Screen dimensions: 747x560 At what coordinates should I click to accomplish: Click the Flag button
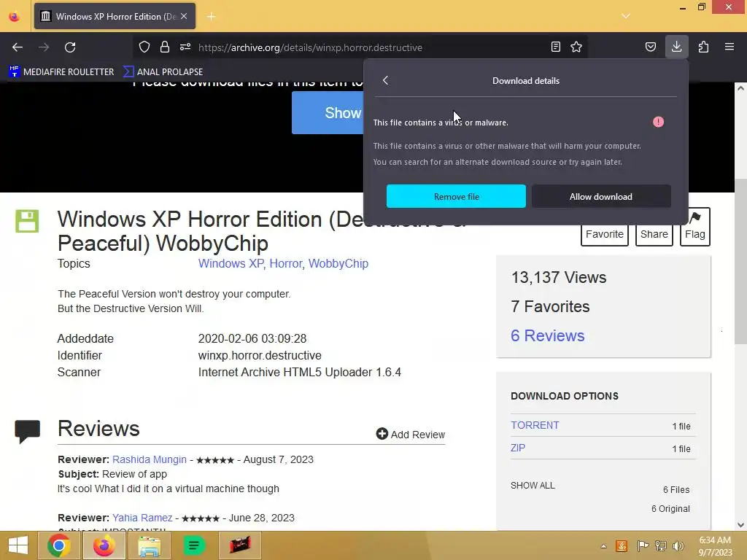pyautogui.click(x=695, y=227)
